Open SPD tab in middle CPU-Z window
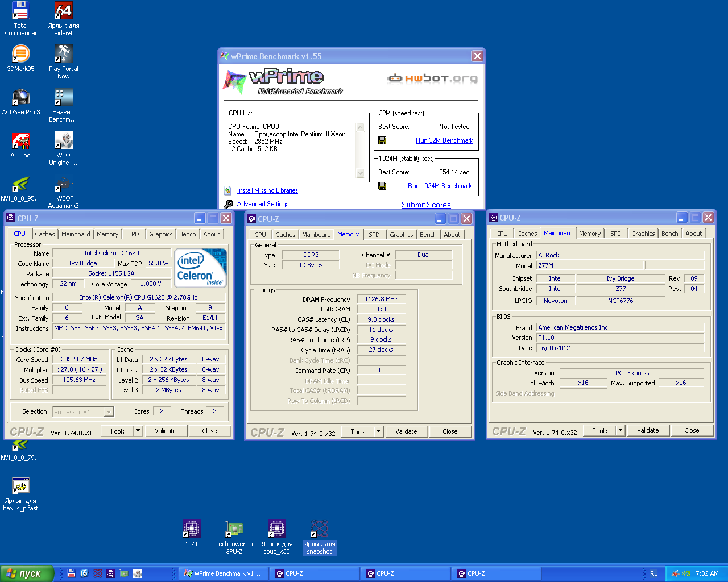Screen dimensions: 728x582 point(374,235)
